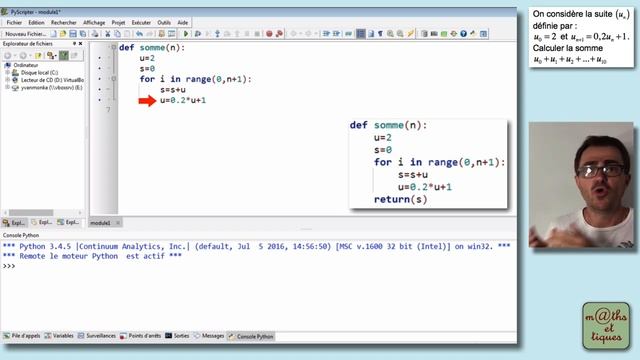Open the Back history dropdown arrow
640x360 pixels.
pos(15,56)
